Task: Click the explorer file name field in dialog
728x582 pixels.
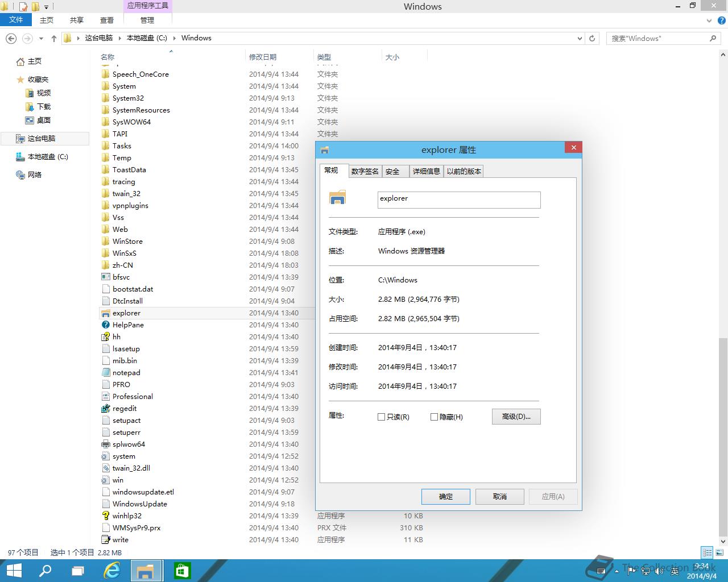Action: [x=459, y=199]
